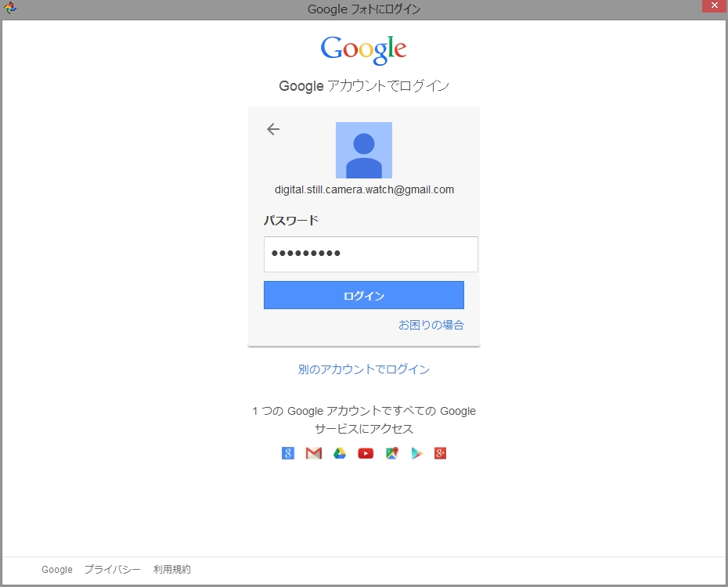Click the Google アカウントでログイン heading

tap(364, 86)
